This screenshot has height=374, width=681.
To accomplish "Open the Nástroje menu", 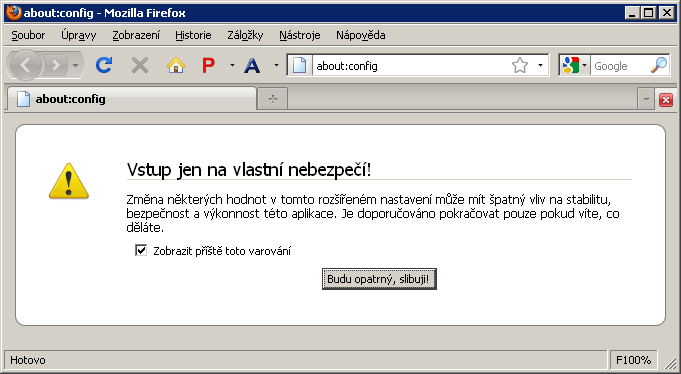I will click(x=300, y=35).
